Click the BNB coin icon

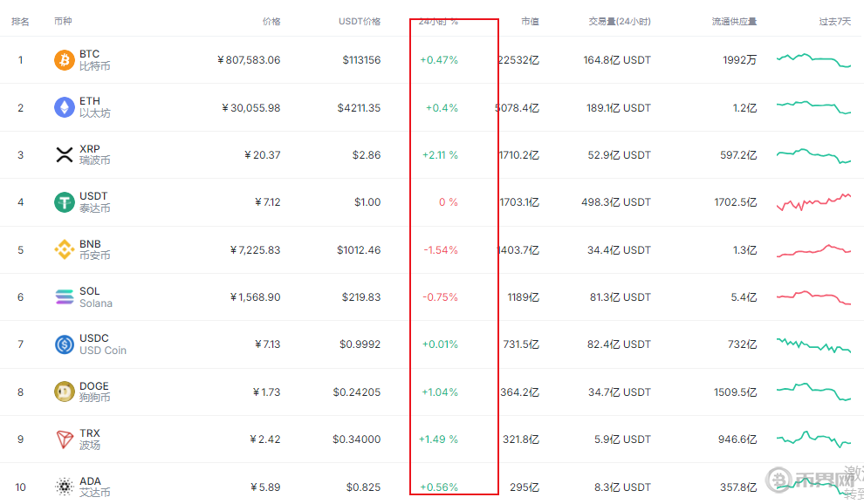pos(65,250)
